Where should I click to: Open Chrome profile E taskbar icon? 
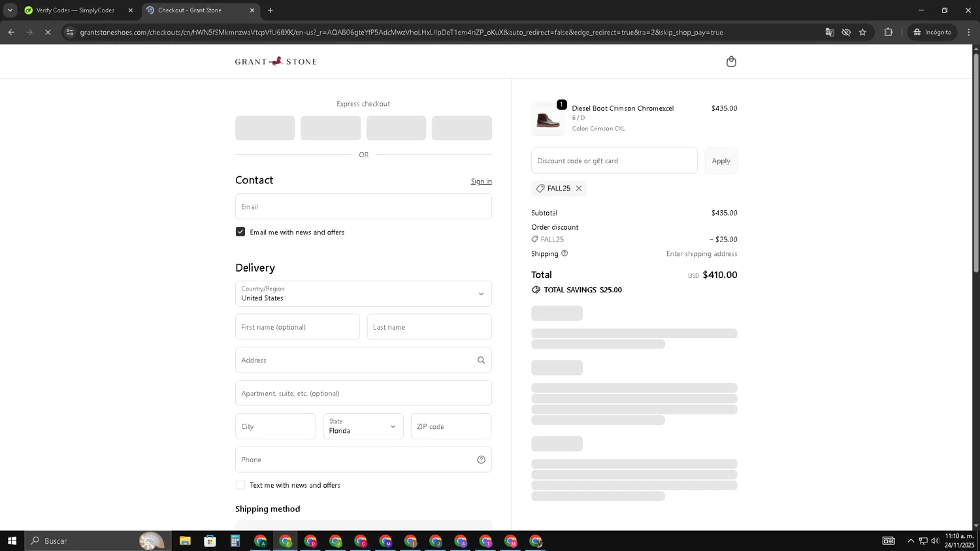286,541
